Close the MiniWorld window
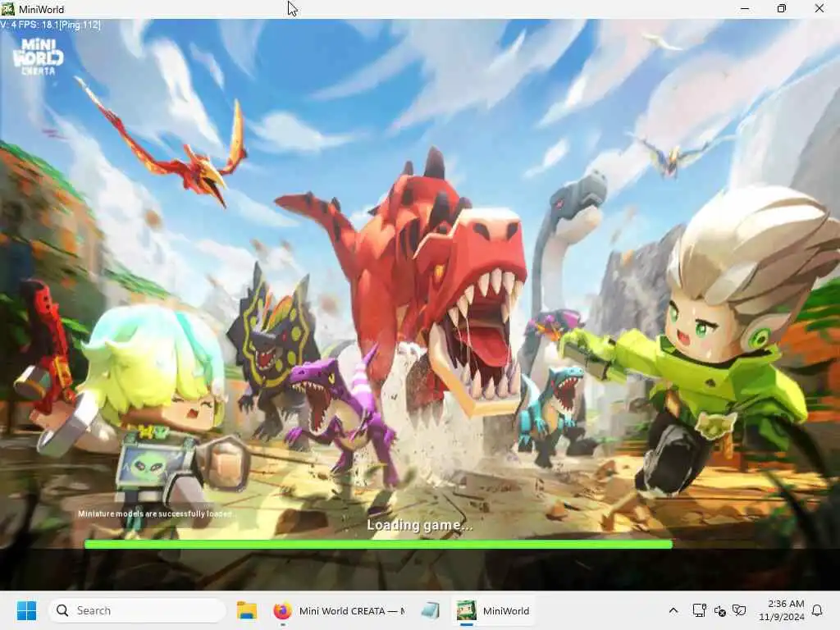 point(819,9)
